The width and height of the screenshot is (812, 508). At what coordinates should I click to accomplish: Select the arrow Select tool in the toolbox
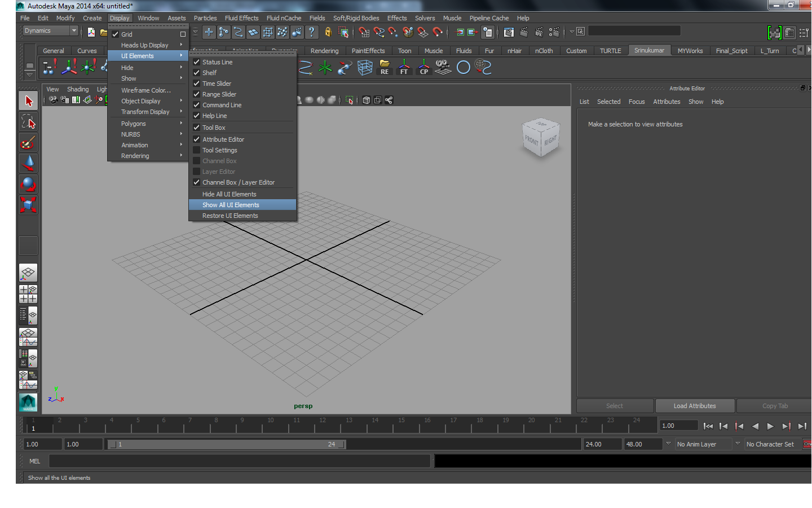pyautogui.click(x=28, y=101)
